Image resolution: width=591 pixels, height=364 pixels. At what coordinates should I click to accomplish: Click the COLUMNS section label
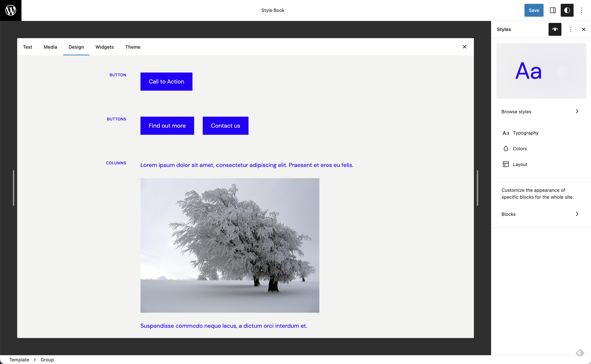pyautogui.click(x=116, y=163)
